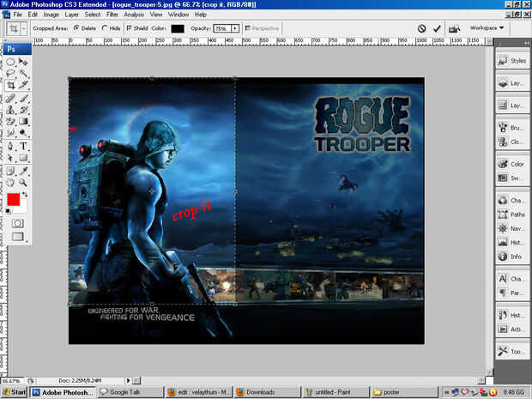Open the Tool Presets panel
The height and width of the screenshot is (399, 532).
[512, 352]
